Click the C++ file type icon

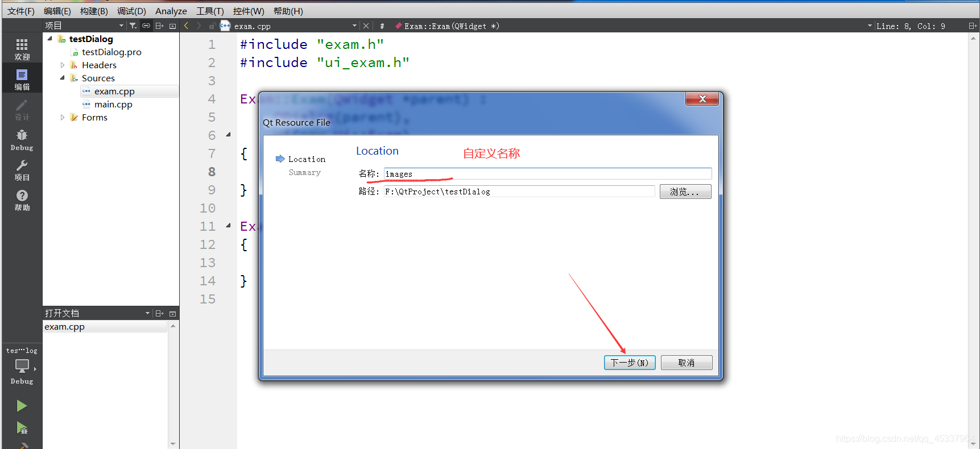(225, 26)
